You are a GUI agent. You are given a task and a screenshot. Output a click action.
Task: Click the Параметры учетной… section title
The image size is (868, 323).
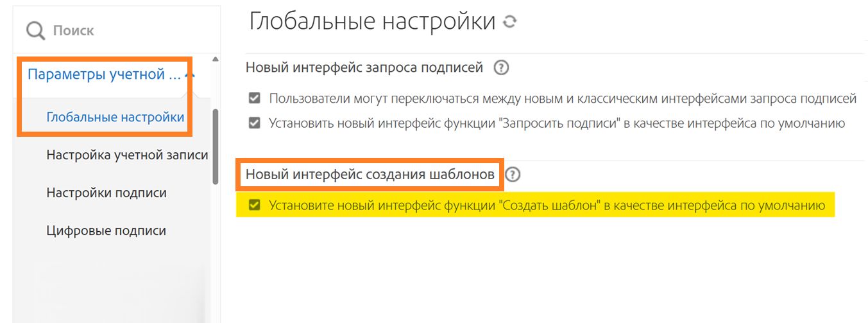104,74
